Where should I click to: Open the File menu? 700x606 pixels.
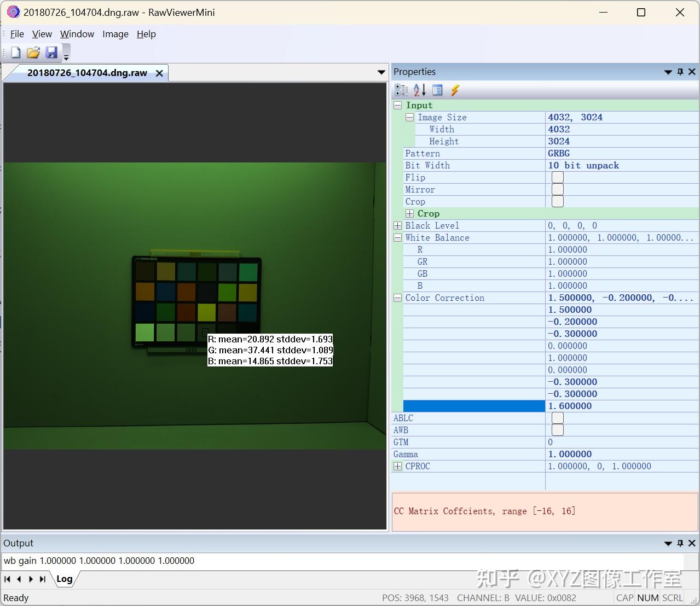tap(17, 34)
